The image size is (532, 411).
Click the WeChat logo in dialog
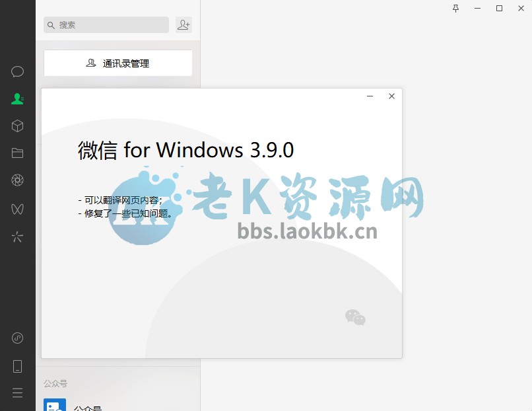(x=355, y=317)
